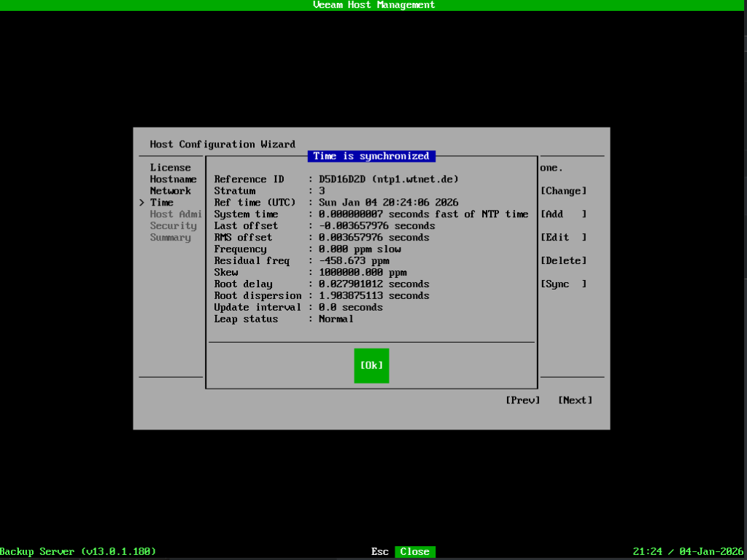Click the 'Time is synchronized' dialog title

[x=371, y=156]
